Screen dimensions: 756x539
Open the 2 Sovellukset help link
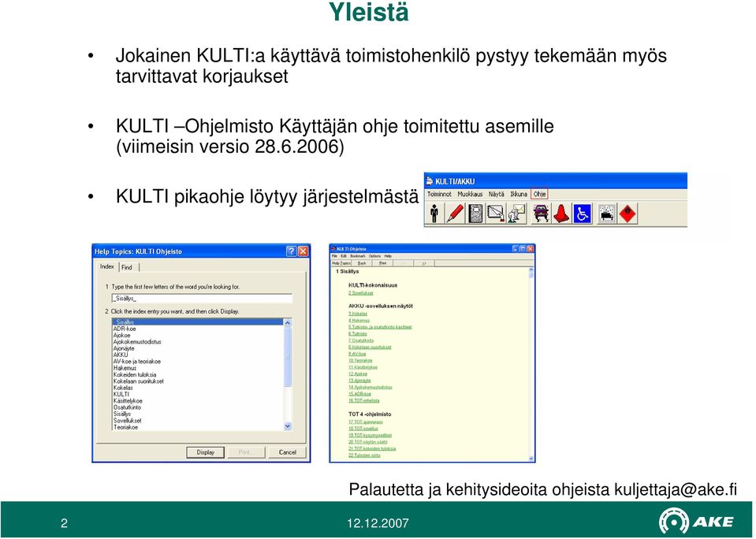pos(360,293)
